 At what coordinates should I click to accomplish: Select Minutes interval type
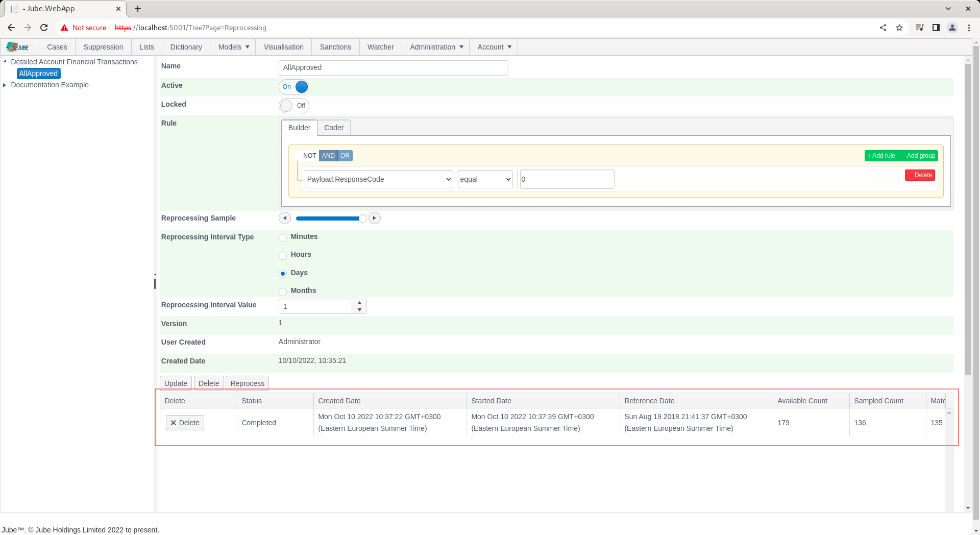[x=283, y=237]
